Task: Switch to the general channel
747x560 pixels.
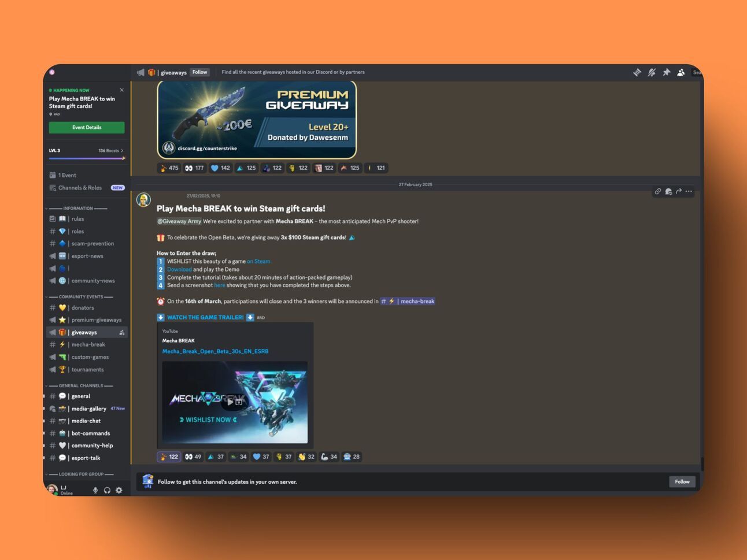Action: (x=87, y=396)
